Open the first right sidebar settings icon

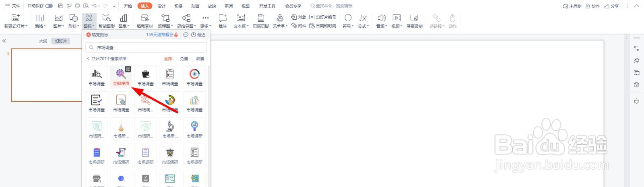[x=636, y=48]
